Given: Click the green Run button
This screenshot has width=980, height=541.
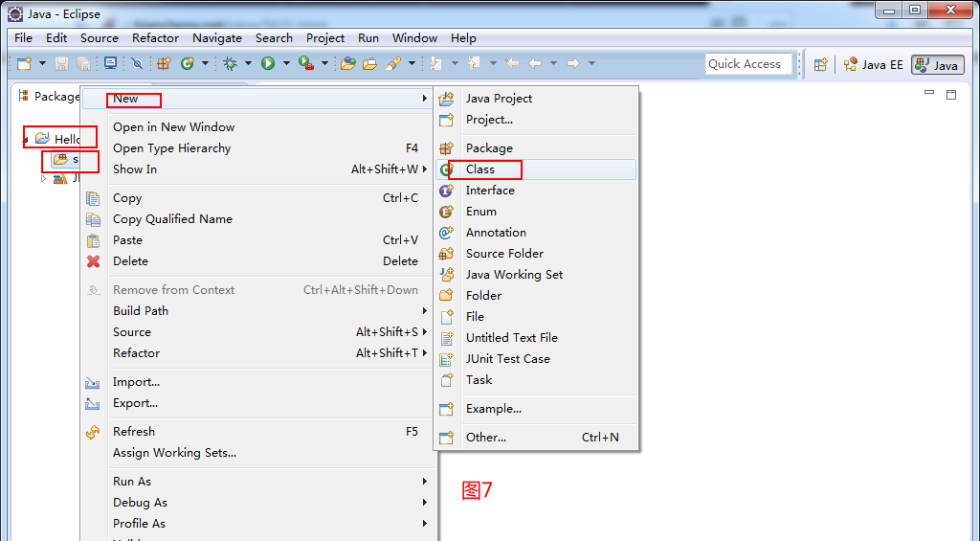Looking at the screenshot, I should 268,63.
